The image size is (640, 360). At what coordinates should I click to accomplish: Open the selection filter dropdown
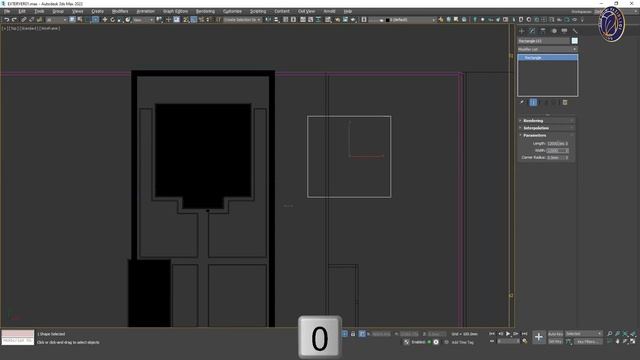(x=56, y=20)
